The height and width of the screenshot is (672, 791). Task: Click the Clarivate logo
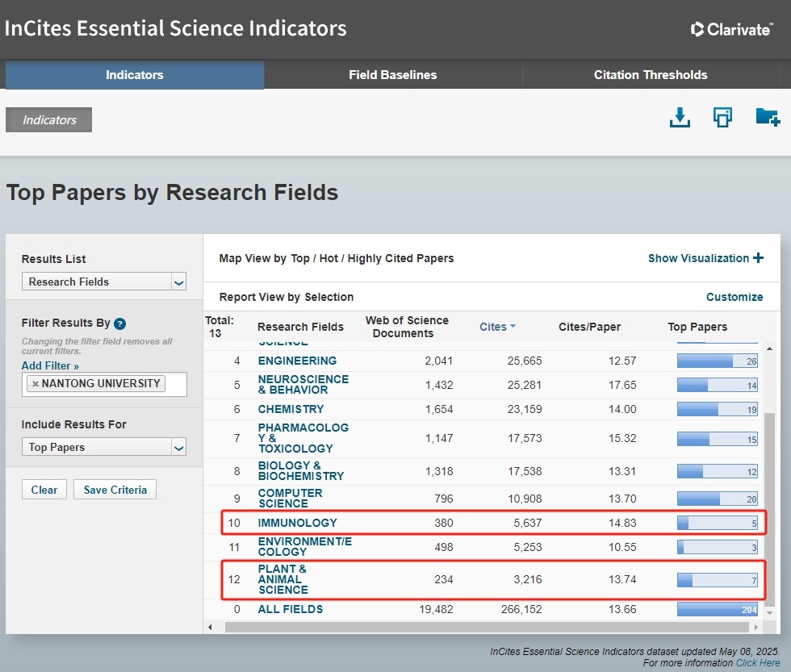click(x=732, y=30)
